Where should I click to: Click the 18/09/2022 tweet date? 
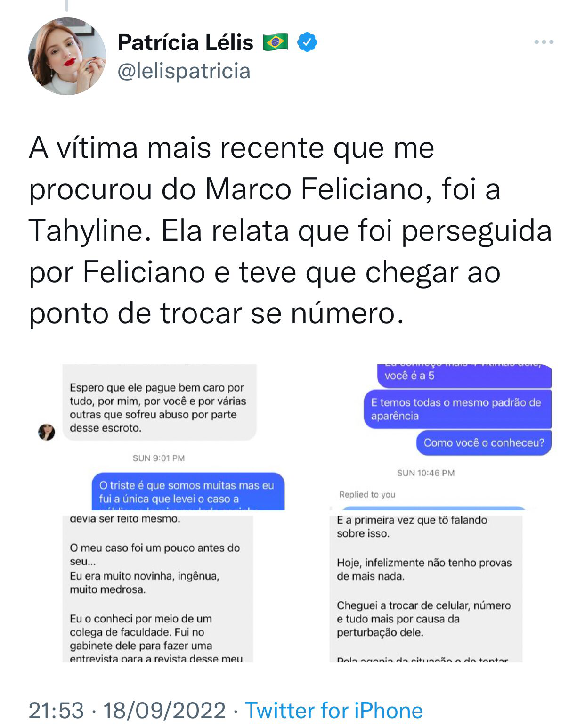tap(164, 710)
